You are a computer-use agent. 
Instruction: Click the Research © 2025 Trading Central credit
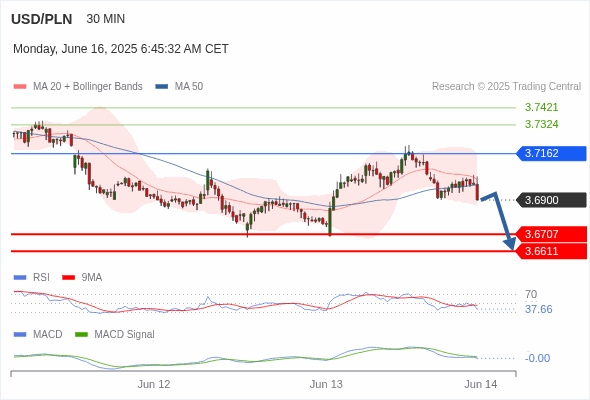[x=506, y=87]
